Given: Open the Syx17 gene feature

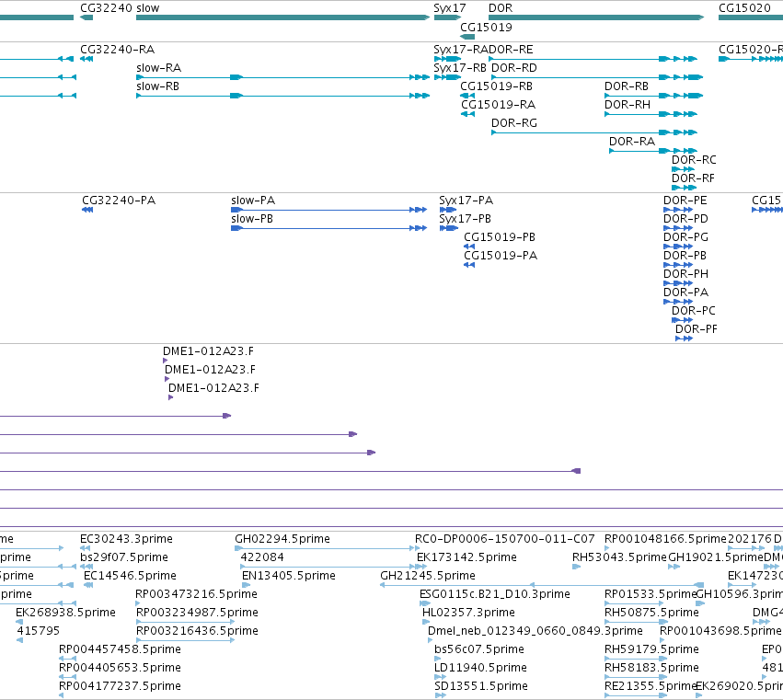Looking at the screenshot, I should pos(448,17).
